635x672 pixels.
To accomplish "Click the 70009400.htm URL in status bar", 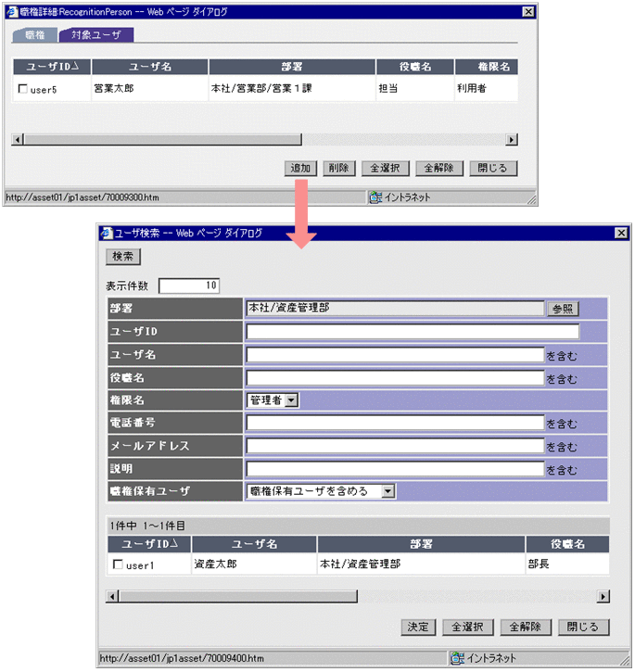I will point(182,658).
